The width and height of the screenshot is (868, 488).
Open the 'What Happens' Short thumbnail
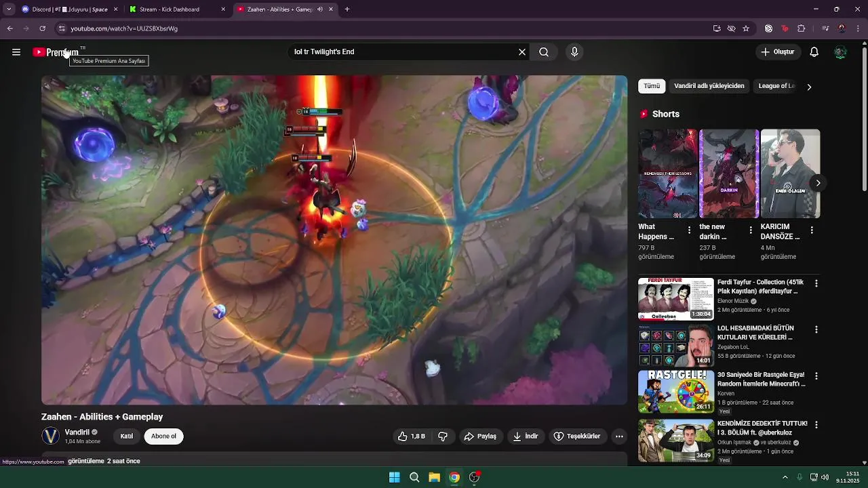pyautogui.click(x=667, y=174)
